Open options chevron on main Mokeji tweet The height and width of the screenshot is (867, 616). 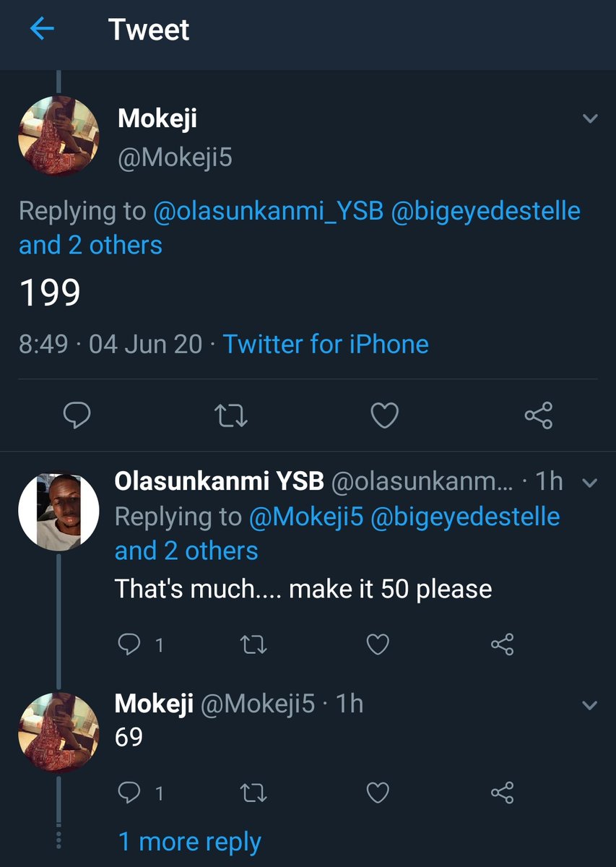pos(590,118)
